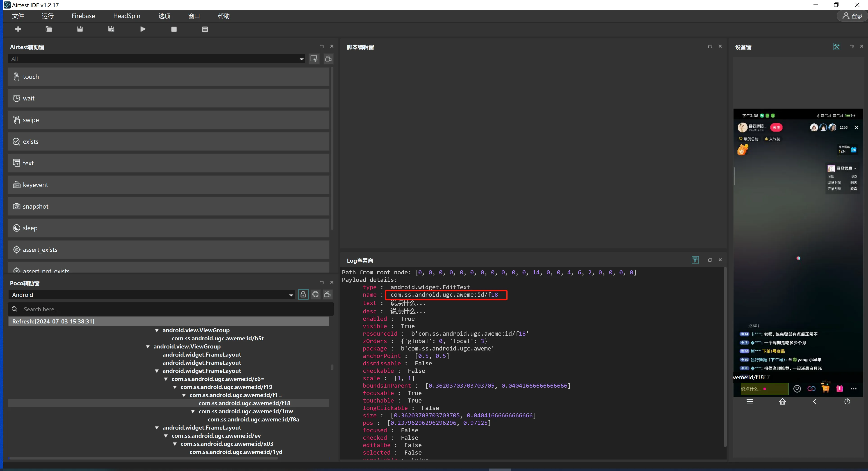This screenshot has width=868, height=471.
Task: Tap the pink gift icon on device
Action: (840, 389)
